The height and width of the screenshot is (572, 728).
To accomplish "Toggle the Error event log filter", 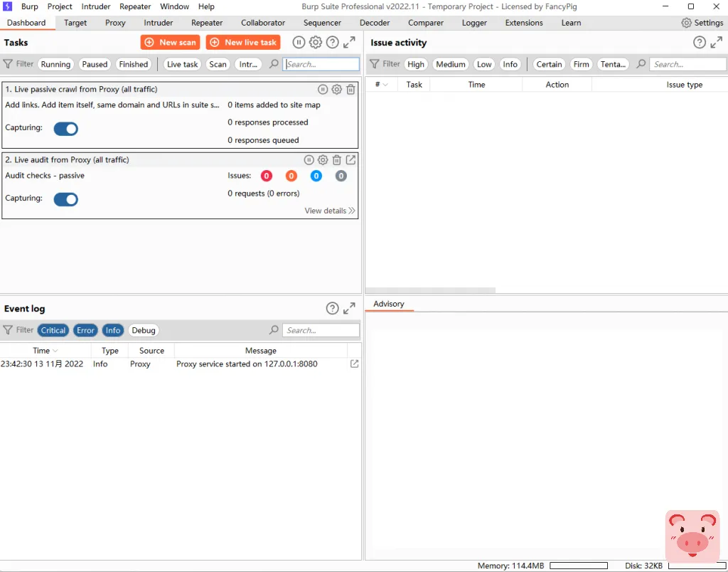I will [x=85, y=330].
